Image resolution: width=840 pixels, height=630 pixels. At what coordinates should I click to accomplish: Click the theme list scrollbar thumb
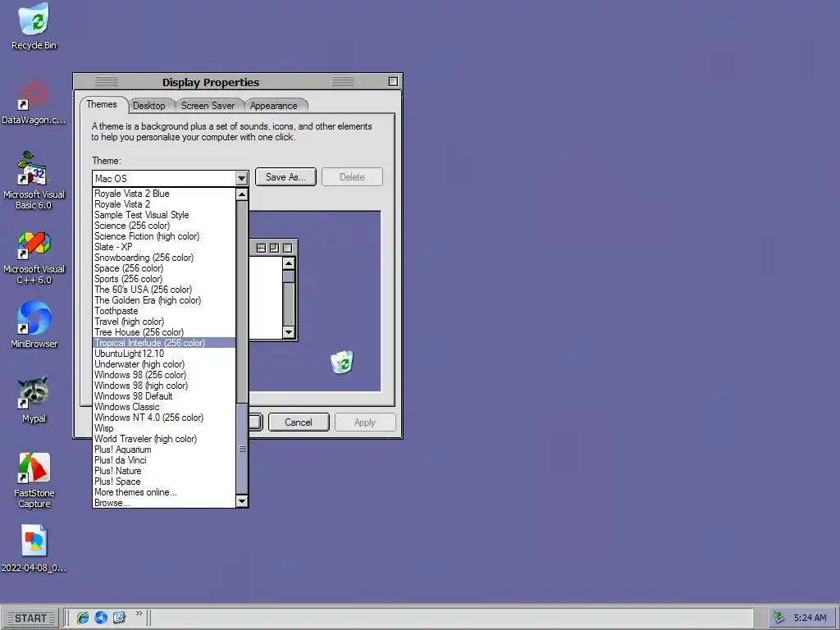tap(242, 449)
